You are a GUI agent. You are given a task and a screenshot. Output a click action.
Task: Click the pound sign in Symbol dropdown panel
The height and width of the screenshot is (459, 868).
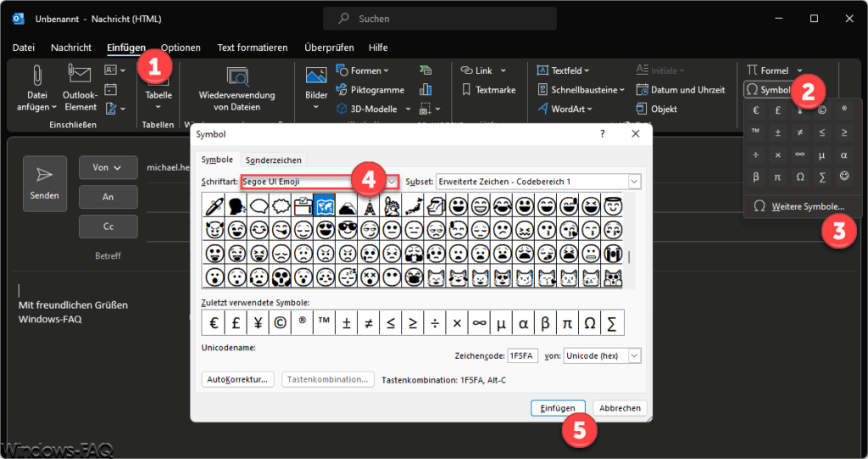[778, 110]
